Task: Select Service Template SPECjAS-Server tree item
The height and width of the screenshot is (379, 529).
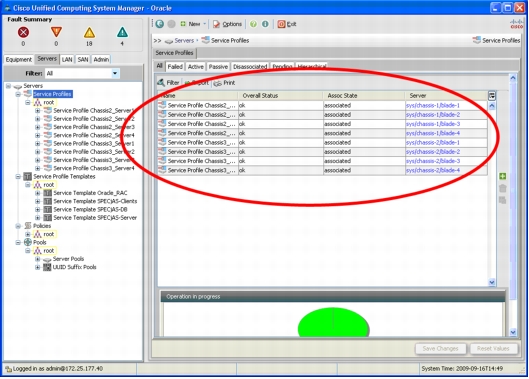Action: pos(95,218)
